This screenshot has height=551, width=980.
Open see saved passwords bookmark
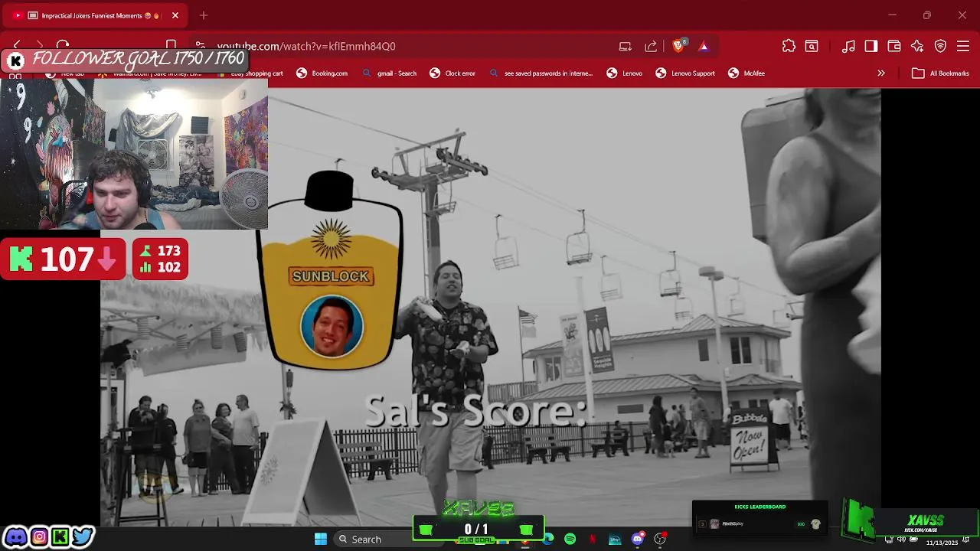pos(541,73)
